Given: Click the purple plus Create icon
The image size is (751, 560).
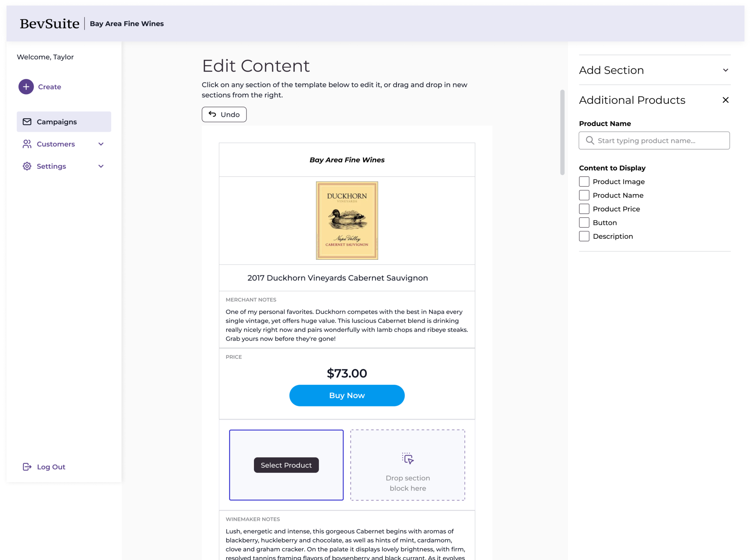Looking at the screenshot, I should click(26, 87).
